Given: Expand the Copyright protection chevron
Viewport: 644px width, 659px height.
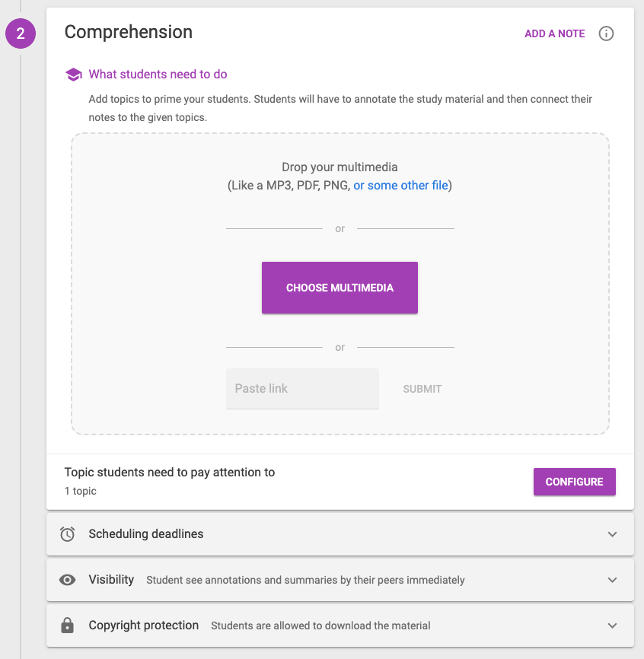Looking at the screenshot, I should (x=613, y=626).
